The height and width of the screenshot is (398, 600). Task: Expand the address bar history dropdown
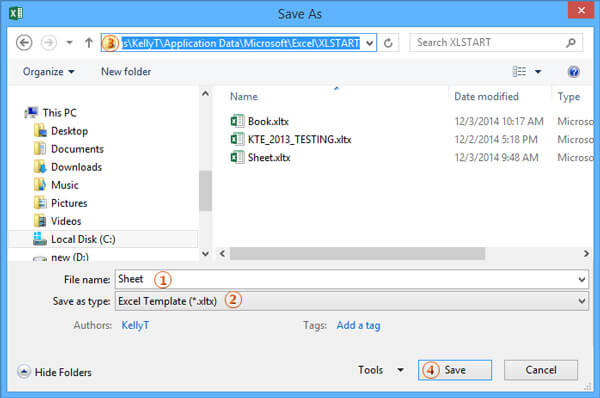tap(370, 43)
